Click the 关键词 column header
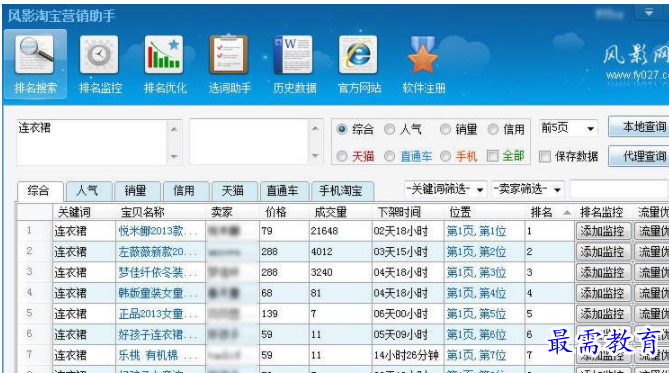The image size is (669, 373). click(x=74, y=212)
